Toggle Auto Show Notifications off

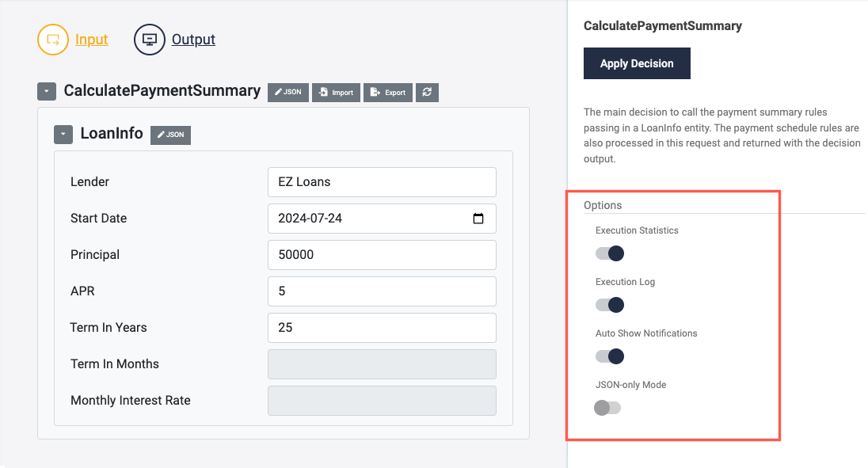(610, 356)
